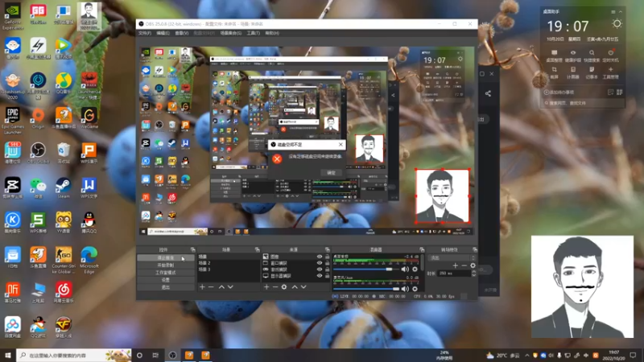This screenshot has width=644, height=362.
Task: Click the 开始录制 button
Action: (x=166, y=265)
